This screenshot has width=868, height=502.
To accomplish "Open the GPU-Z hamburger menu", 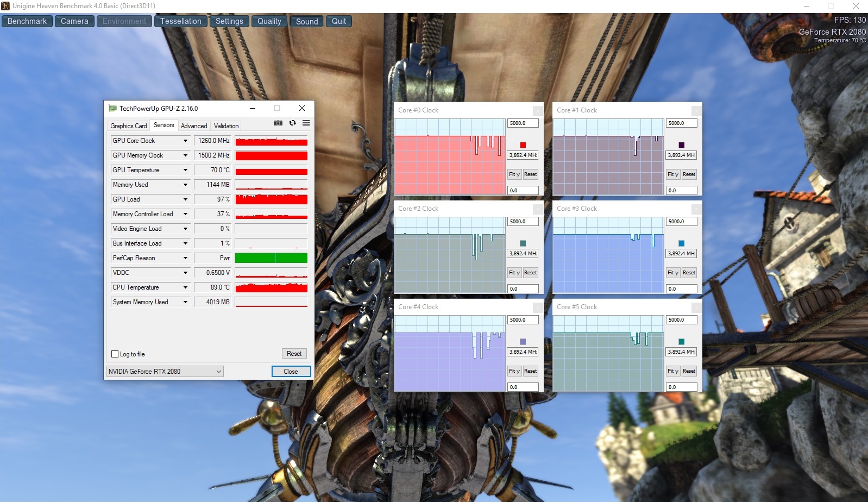I will [x=306, y=123].
